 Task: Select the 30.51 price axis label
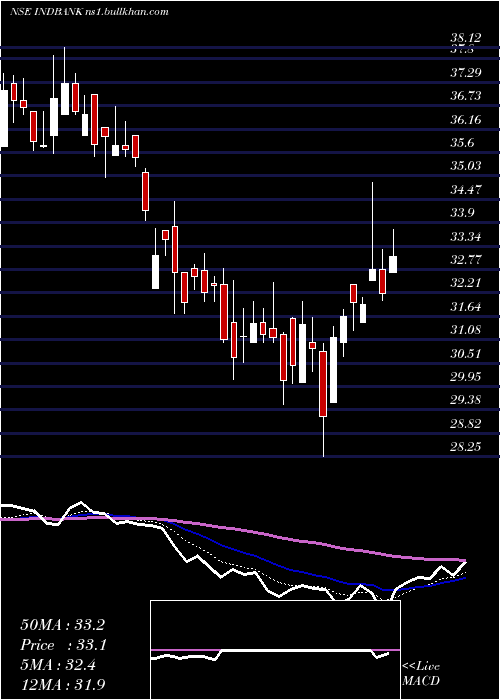(x=466, y=354)
